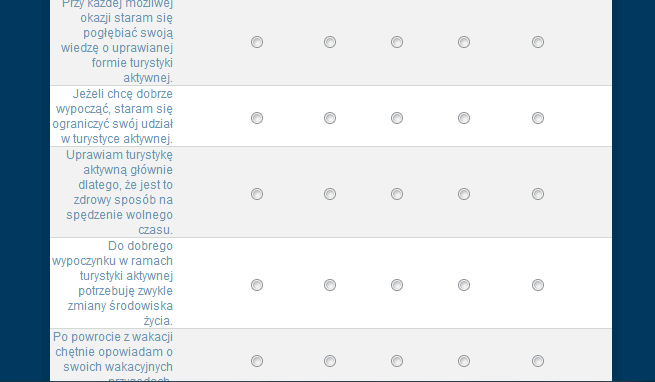Select first radio for 'Do dobrego wypoczynku' row
Image resolution: width=655 pixels, height=382 pixels.
tap(257, 285)
